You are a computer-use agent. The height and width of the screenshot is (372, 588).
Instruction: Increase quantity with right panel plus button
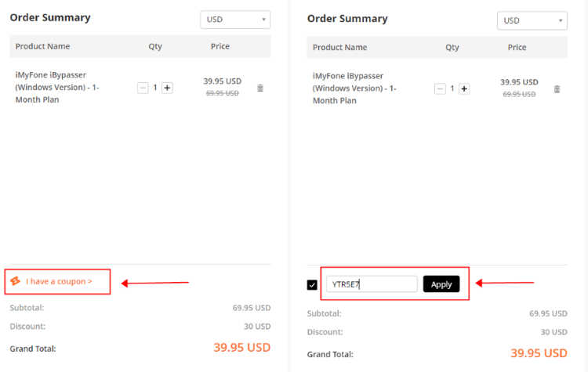[464, 88]
